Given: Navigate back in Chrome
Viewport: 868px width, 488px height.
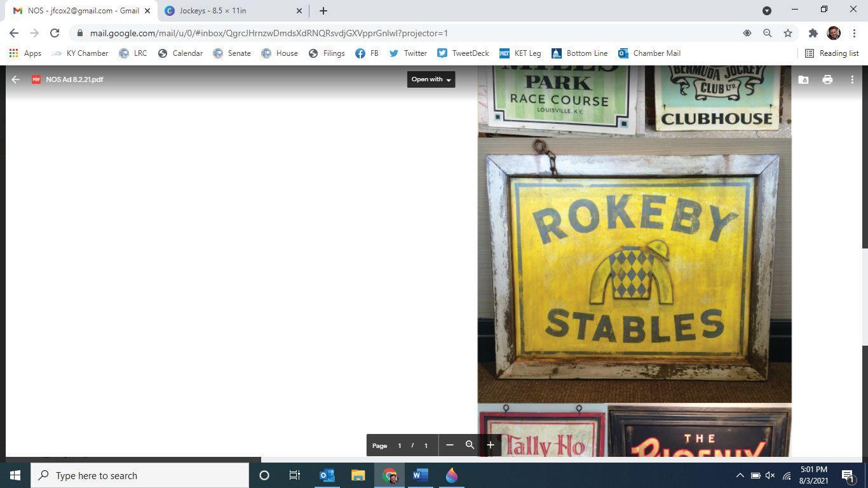Looking at the screenshot, I should pyautogui.click(x=14, y=33).
